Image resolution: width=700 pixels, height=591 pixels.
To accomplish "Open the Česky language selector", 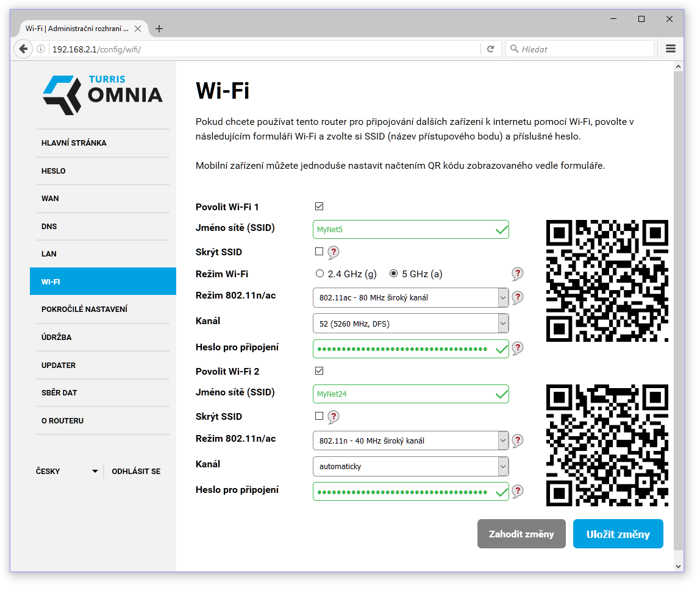I will point(67,472).
